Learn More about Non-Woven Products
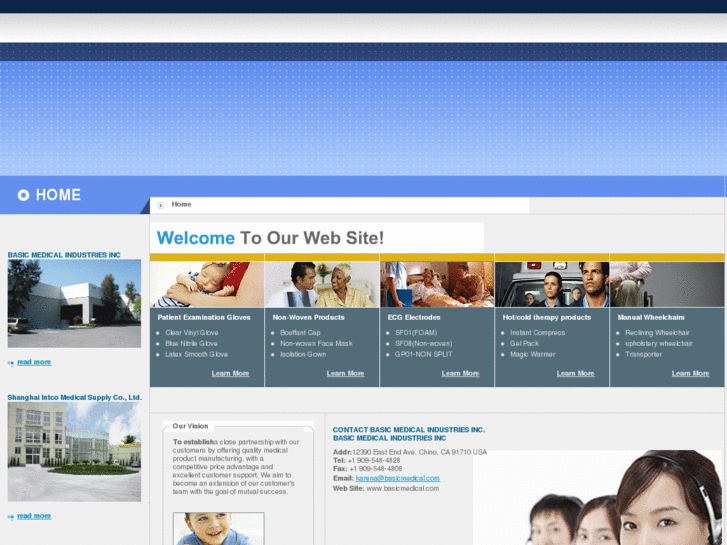 point(345,373)
